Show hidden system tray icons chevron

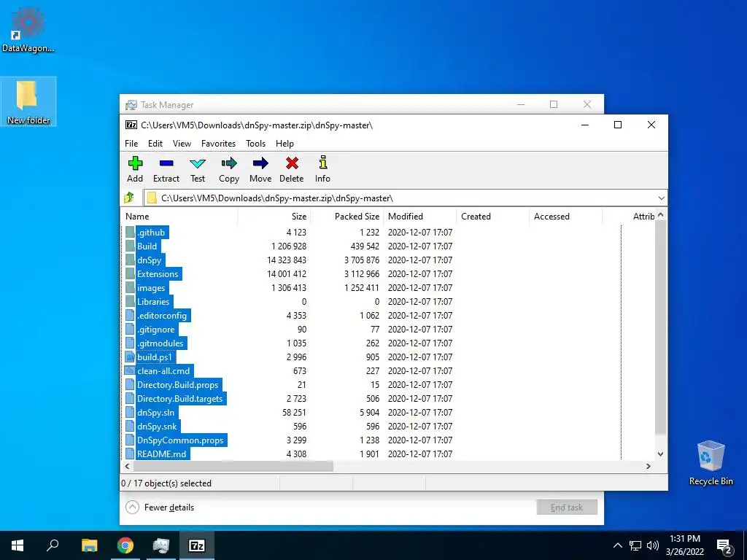click(x=617, y=545)
